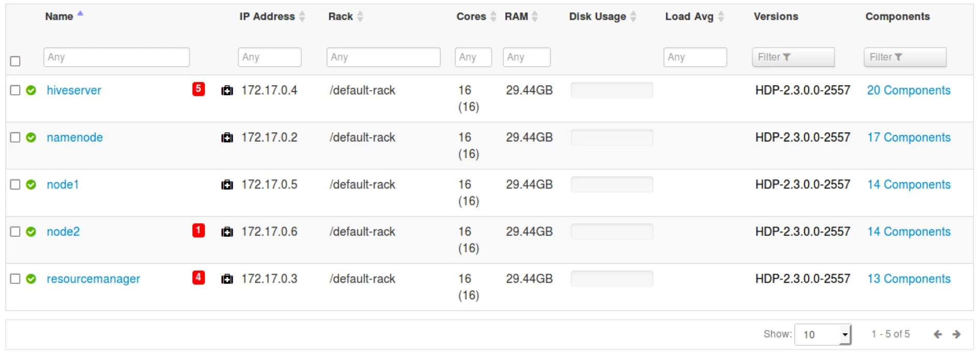Open hiveserver's 20 Components link
The width and height of the screenshot is (980, 355).
pos(909,90)
